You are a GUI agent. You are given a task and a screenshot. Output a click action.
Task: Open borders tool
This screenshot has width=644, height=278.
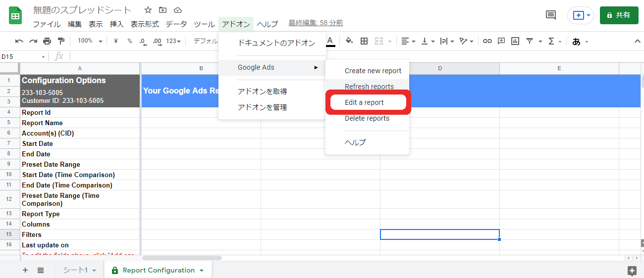coord(364,41)
